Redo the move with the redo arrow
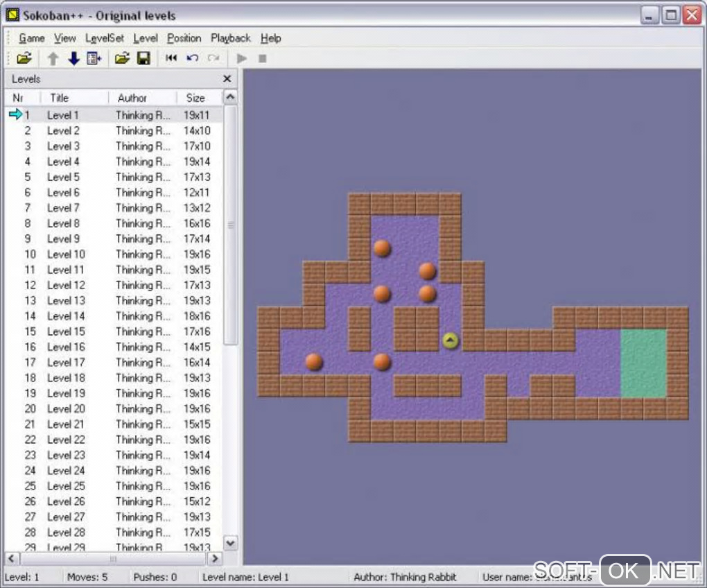Viewport: 707px width, 588px height. click(x=213, y=58)
